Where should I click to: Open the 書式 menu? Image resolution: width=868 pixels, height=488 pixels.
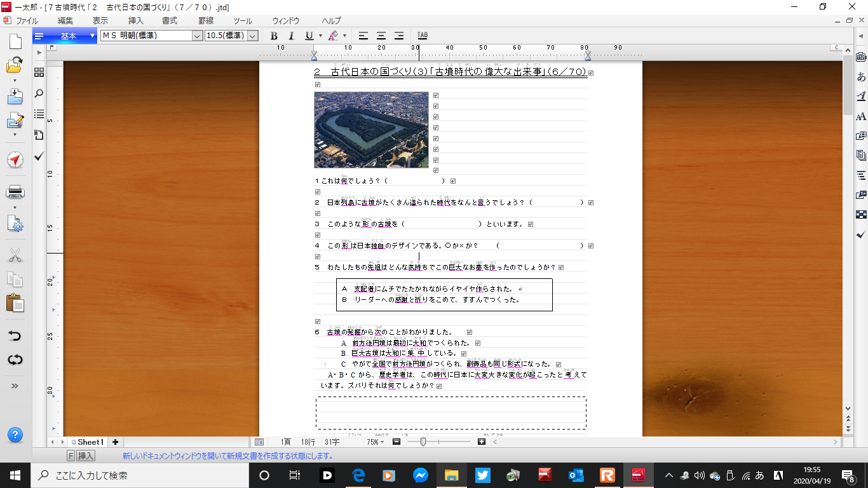[170, 20]
